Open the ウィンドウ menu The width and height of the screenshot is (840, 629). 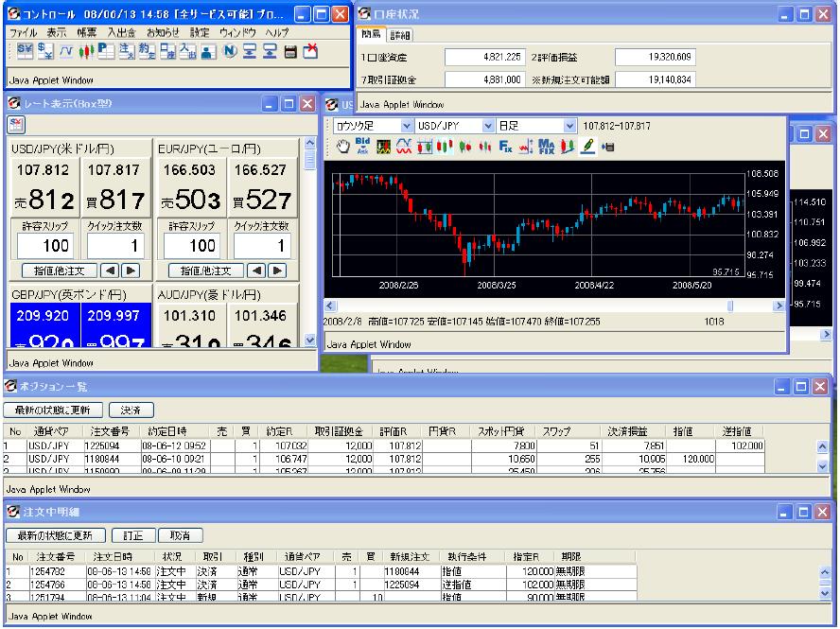coord(237,33)
